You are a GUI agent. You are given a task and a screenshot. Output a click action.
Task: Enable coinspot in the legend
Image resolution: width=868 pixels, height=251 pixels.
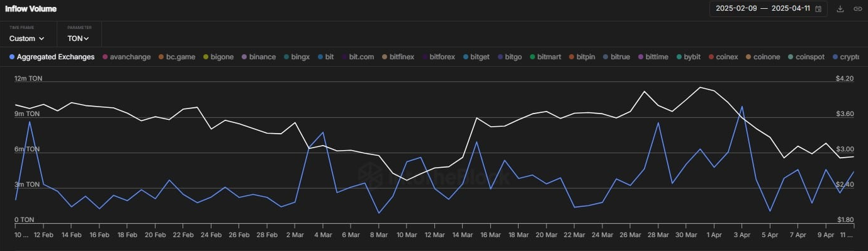pos(806,57)
